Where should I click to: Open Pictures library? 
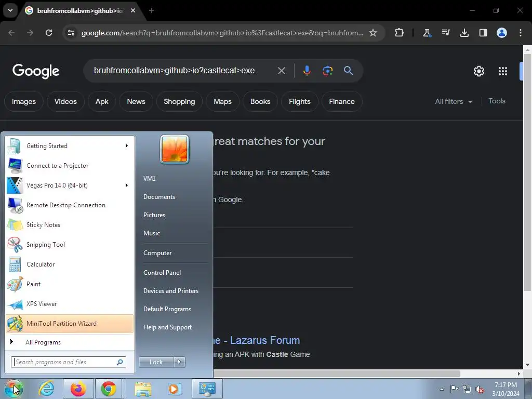coord(154,215)
